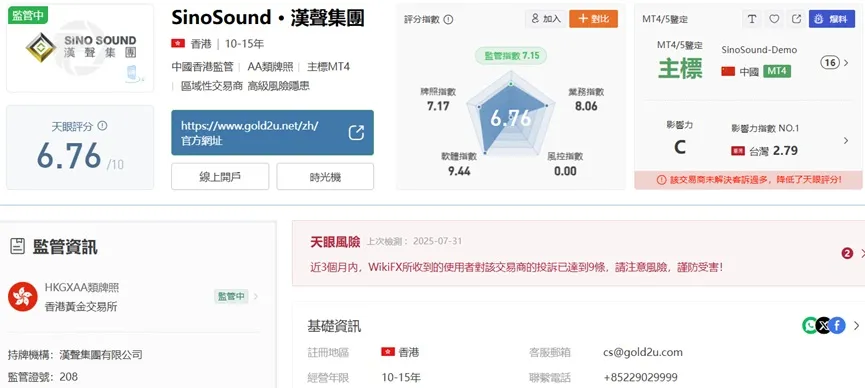The image size is (865, 388).
Task: Click the share icon next to heart
Action: (x=796, y=19)
